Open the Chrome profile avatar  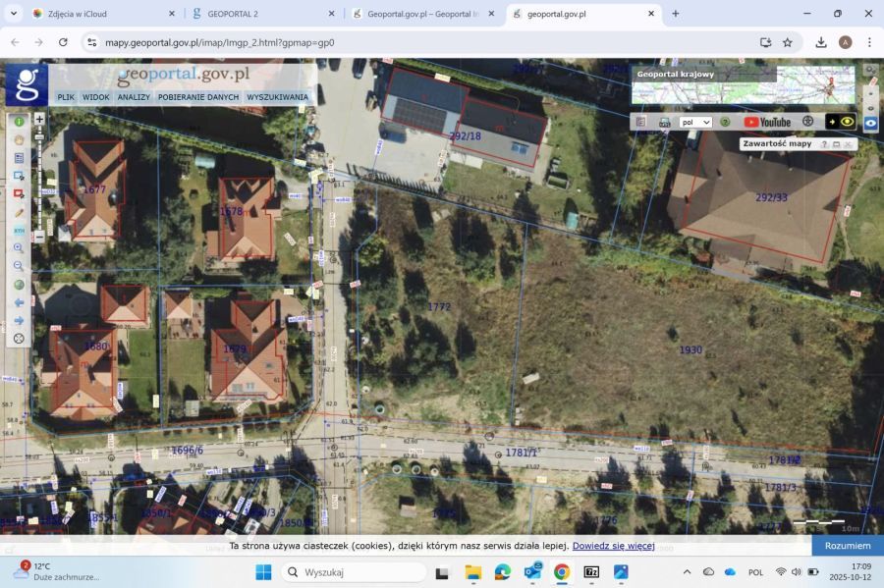[x=845, y=42]
